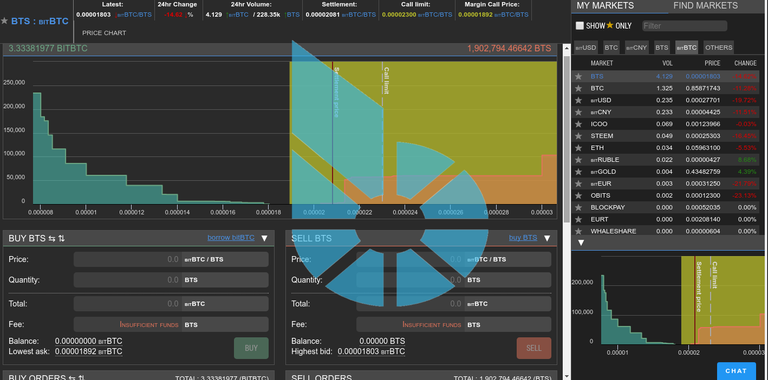
Task: Open the PRICE CHART view
Action: click(x=104, y=33)
